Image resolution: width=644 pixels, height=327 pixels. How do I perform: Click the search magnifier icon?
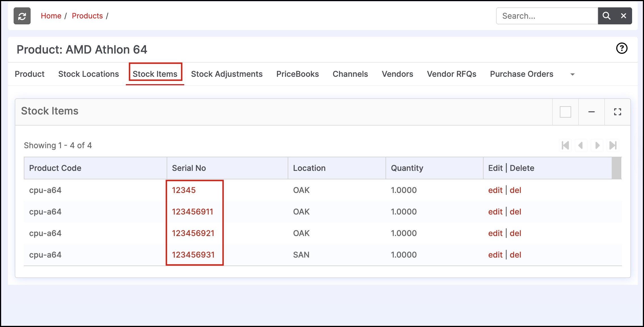pos(606,16)
